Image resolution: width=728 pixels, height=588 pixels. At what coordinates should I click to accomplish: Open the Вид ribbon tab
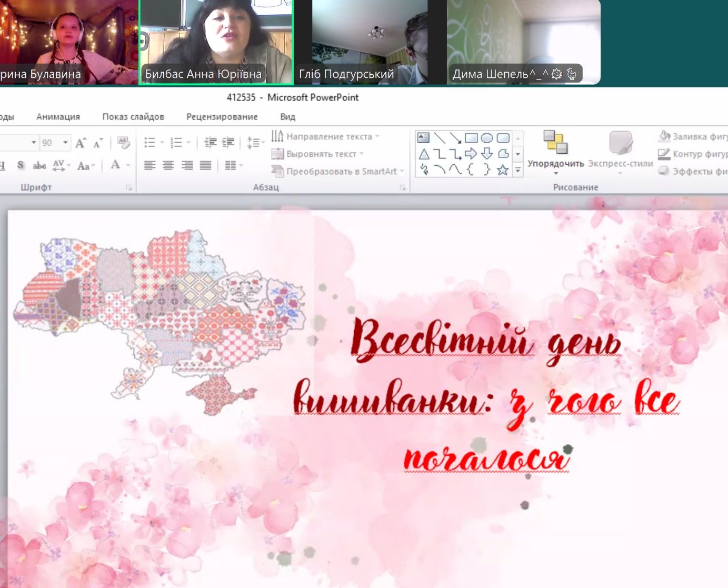287,116
